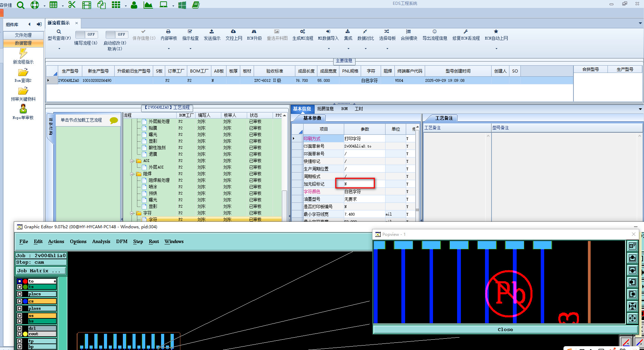This screenshot has height=350, width=644.
Task: Check the 'plnss' layer checkbox
Action: 20,308
